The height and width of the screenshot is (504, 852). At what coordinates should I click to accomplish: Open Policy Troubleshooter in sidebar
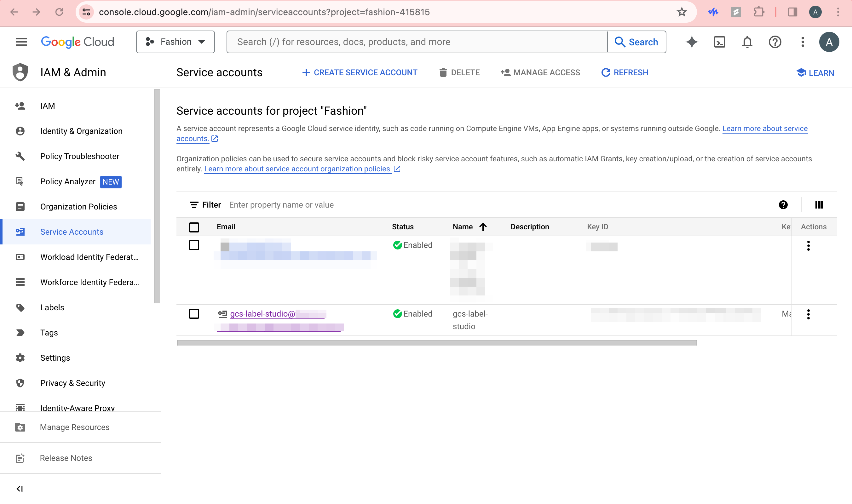point(79,156)
